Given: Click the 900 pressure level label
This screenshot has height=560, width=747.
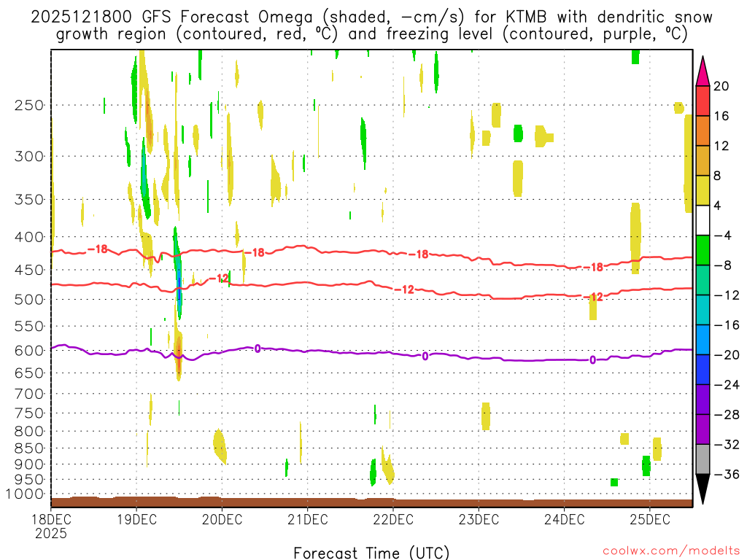Looking at the screenshot, I should coord(29,464).
